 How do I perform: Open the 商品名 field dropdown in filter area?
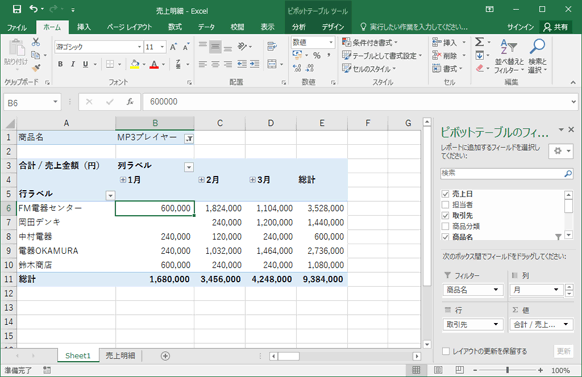[x=496, y=290]
